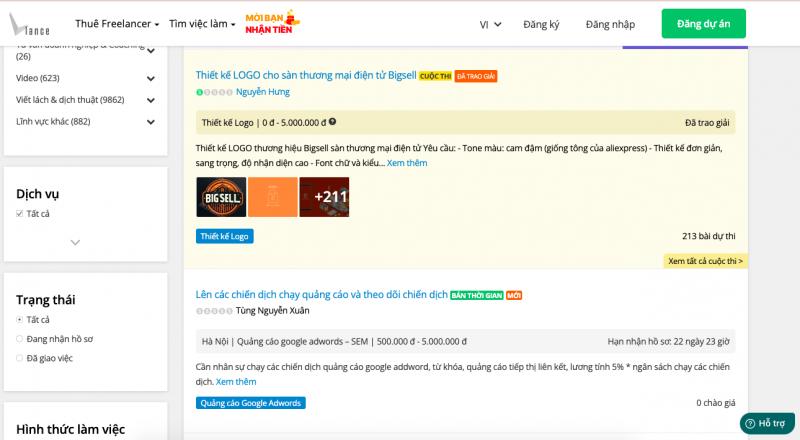Click the MỚI badge
Screen dimensions: 800x440
[514, 296]
